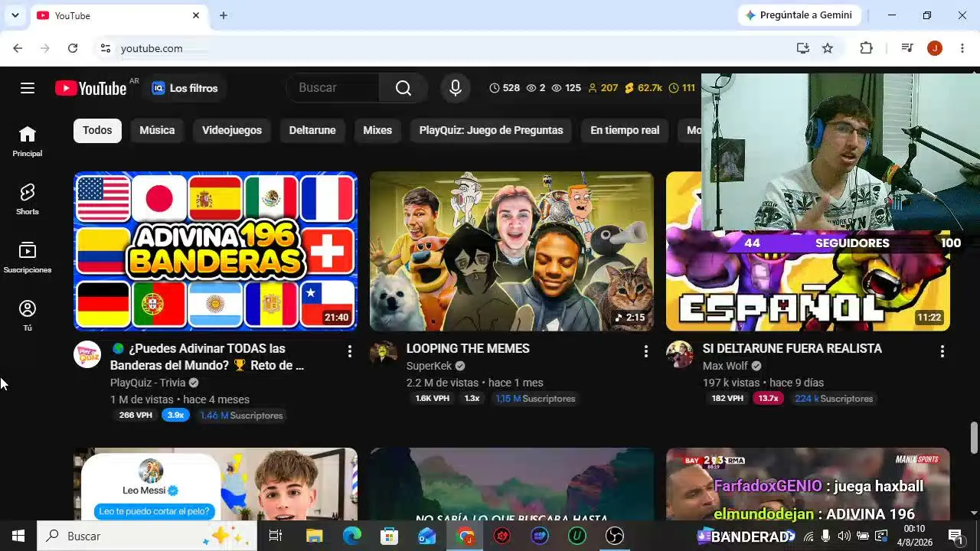Select the Todos filter chip
980x551 pixels.
97,130
